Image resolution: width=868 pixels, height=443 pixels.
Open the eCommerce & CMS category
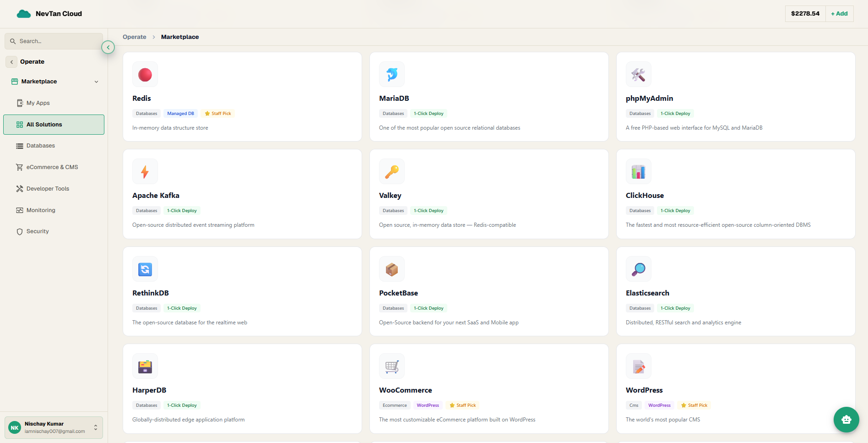click(x=54, y=167)
